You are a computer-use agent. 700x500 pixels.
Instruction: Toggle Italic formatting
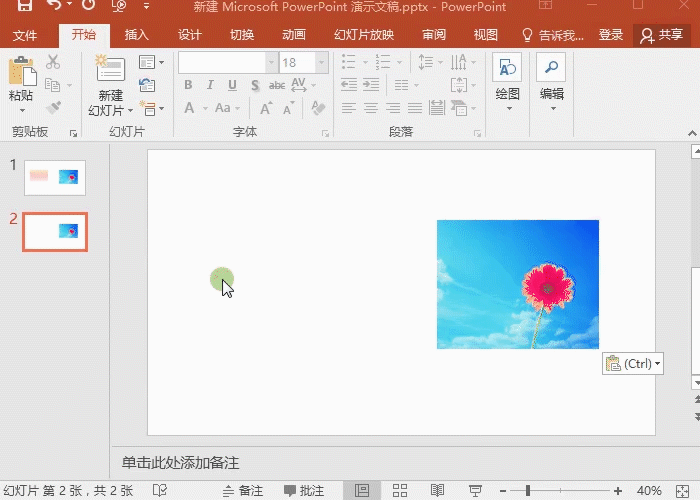210,85
